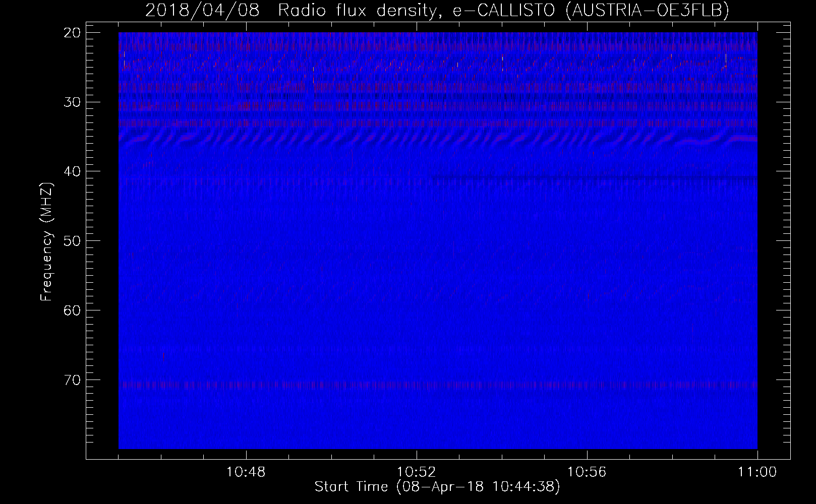The width and height of the screenshot is (816, 504).
Task: Click the 50 MHz frequency tick label
Action: click(x=72, y=241)
